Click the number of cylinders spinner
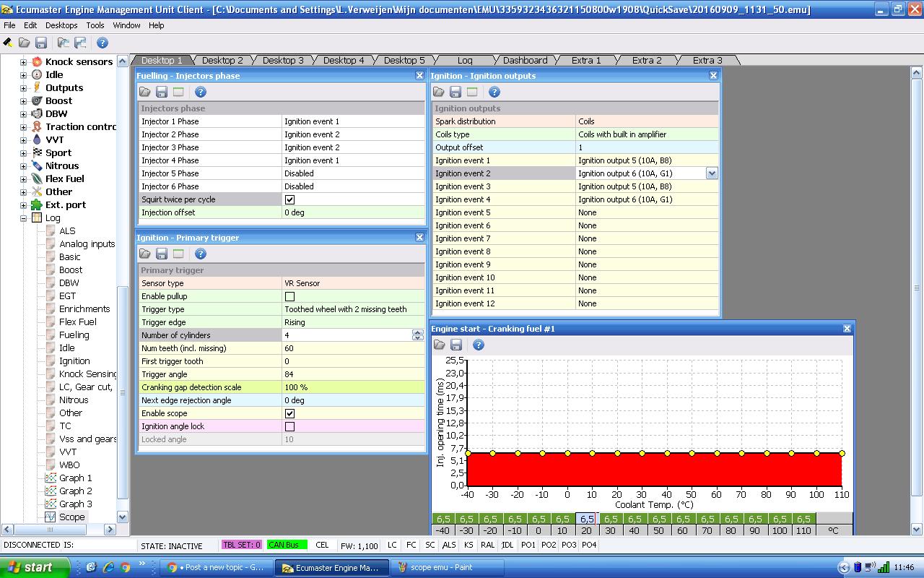The image size is (924, 578). [417, 335]
